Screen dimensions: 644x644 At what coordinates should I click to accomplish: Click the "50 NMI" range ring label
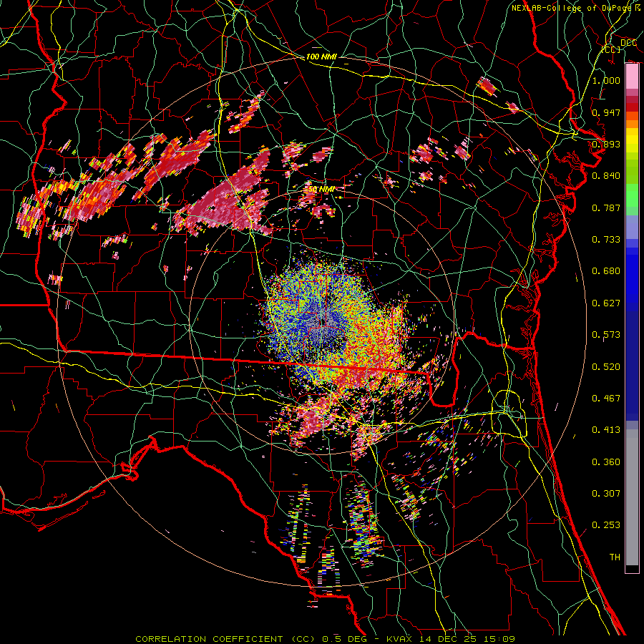coord(321,189)
